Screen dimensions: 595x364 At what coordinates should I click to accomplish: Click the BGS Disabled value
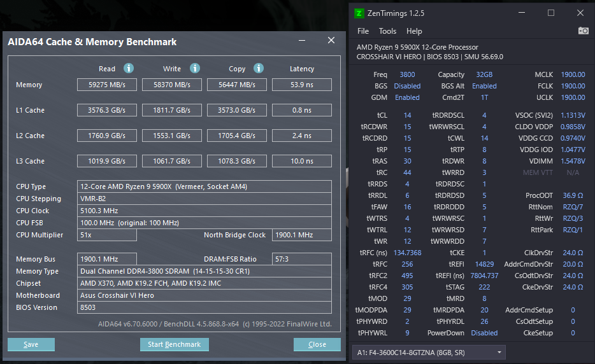pyautogui.click(x=407, y=86)
